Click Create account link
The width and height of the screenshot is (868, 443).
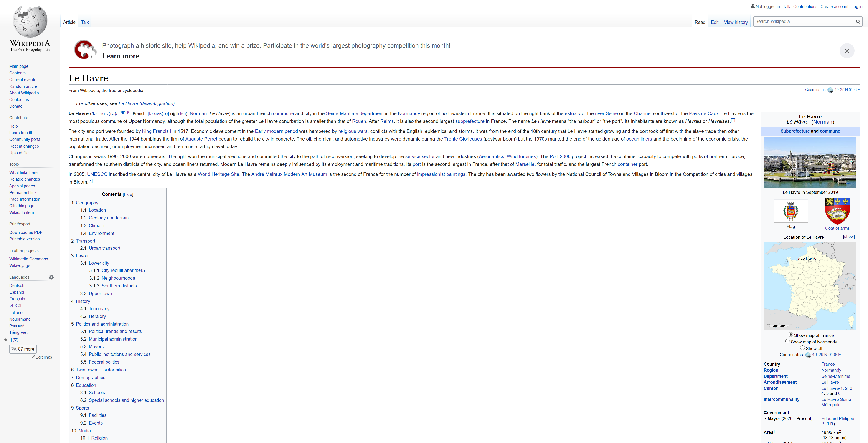[x=834, y=6]
